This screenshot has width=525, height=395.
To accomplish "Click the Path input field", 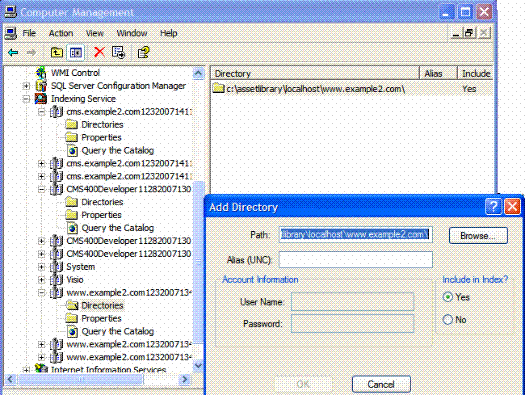I will tap(356, 235).
